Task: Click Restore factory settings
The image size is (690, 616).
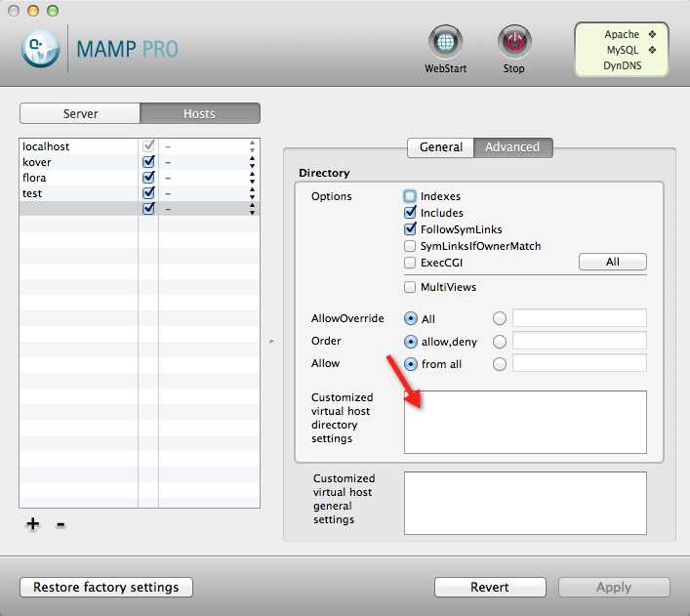Action: click(x=106, y=587)
